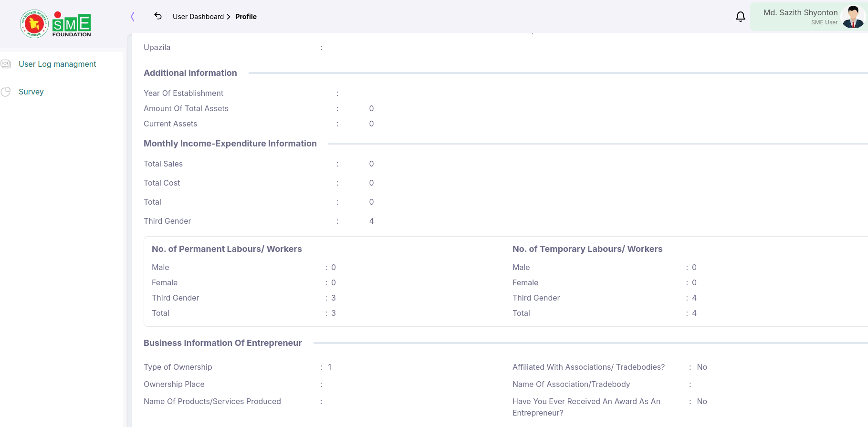Click SME User role text
The height and width of the screenshot is (427, 868).
[824, 22]
